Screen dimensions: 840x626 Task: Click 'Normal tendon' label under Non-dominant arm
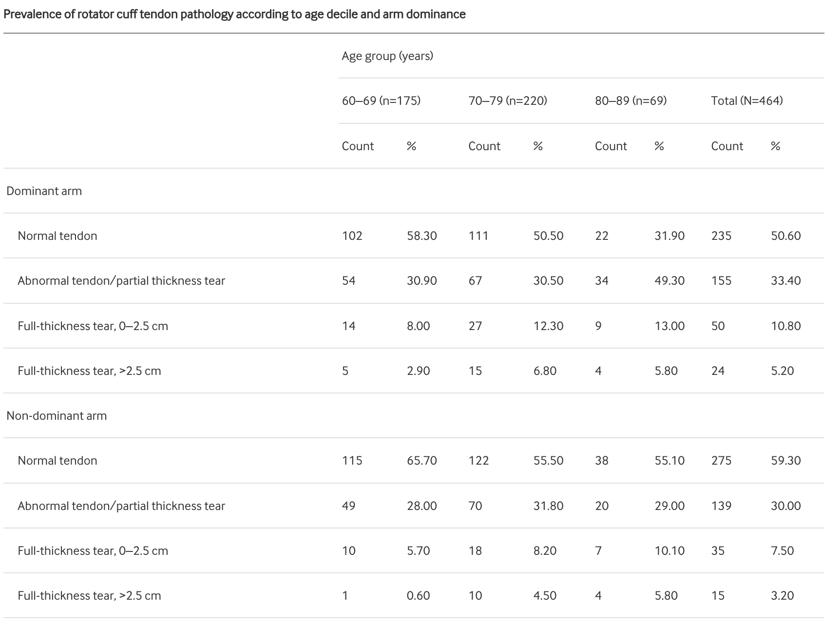pyautogui.click(x=57, y=461)
